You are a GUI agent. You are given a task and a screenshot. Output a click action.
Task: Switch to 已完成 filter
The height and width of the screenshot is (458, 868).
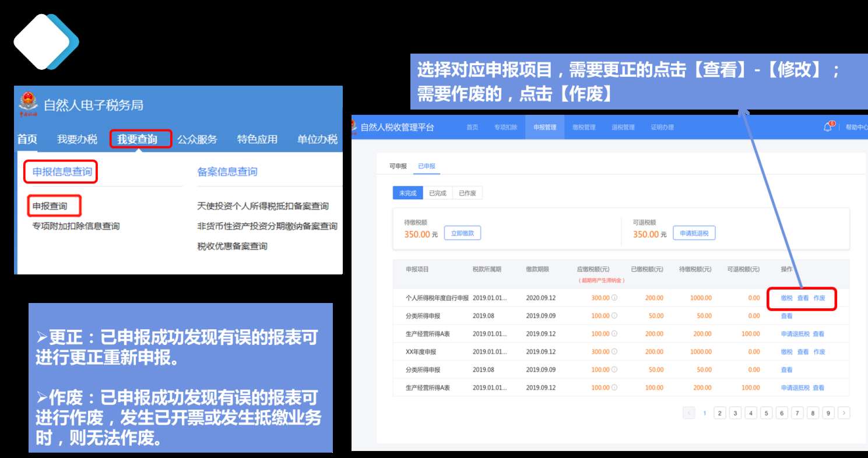pyautogui.click(x=437, y=193)
